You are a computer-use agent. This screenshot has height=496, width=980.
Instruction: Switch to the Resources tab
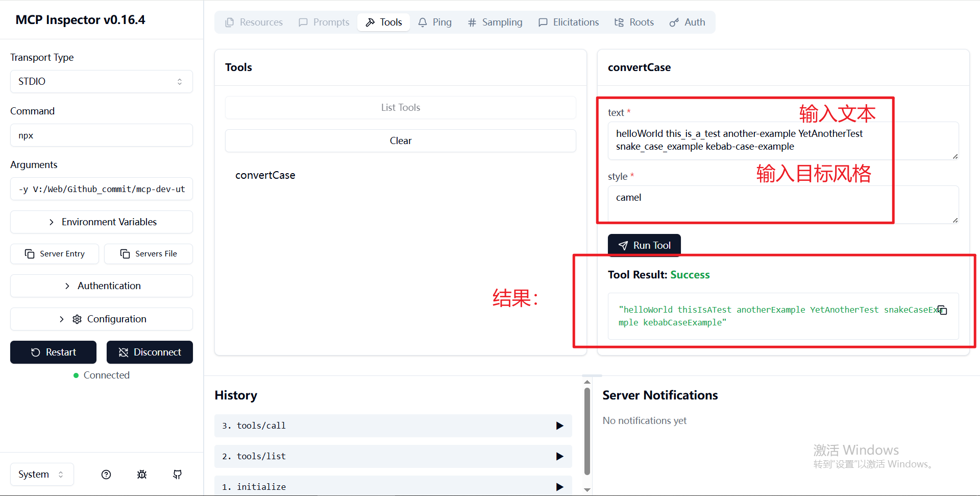(x=254, y=22)
